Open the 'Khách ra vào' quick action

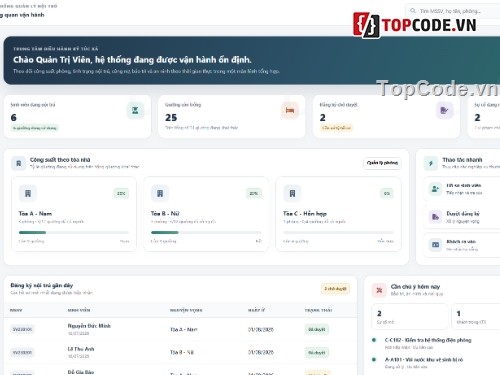pos(463,245)
